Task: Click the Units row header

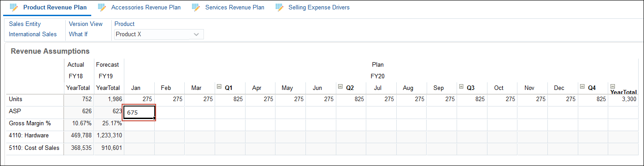Action: (x=35, y=99)
